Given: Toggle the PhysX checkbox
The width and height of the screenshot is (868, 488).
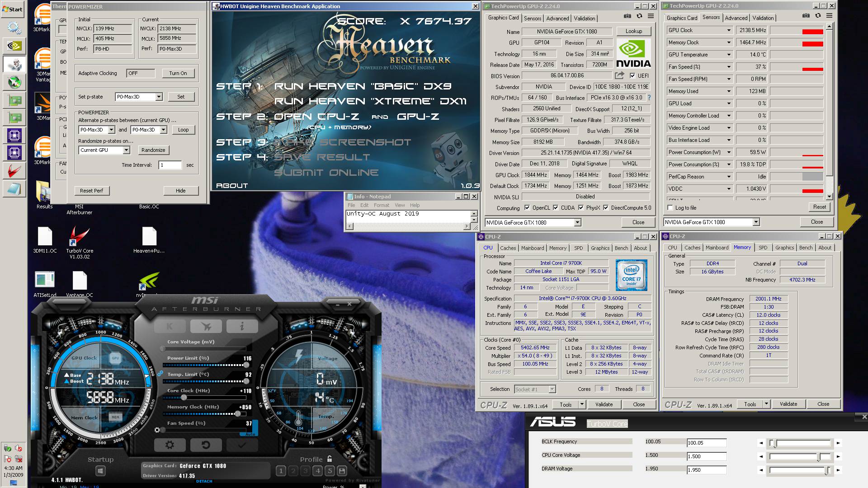Looking at the screenshot, I should click(x=580, y=208).
